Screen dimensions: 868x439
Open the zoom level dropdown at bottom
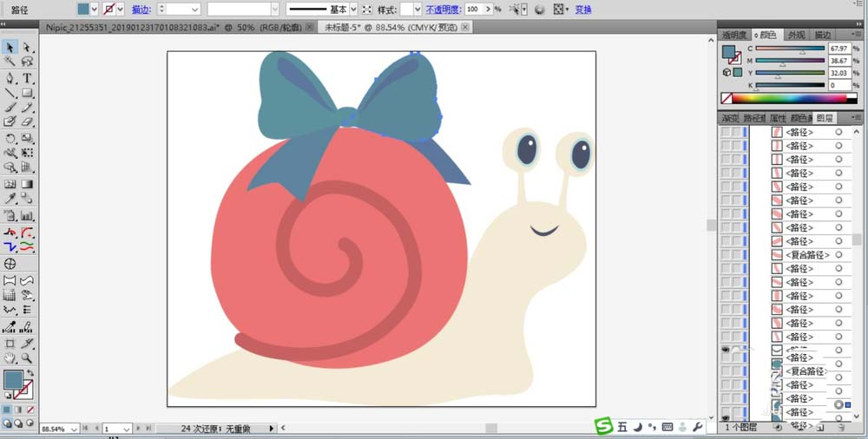[73, 429]
